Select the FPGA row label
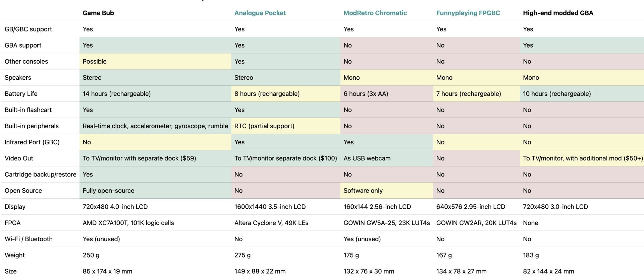The image size is (644, 278). click(12, 223)
